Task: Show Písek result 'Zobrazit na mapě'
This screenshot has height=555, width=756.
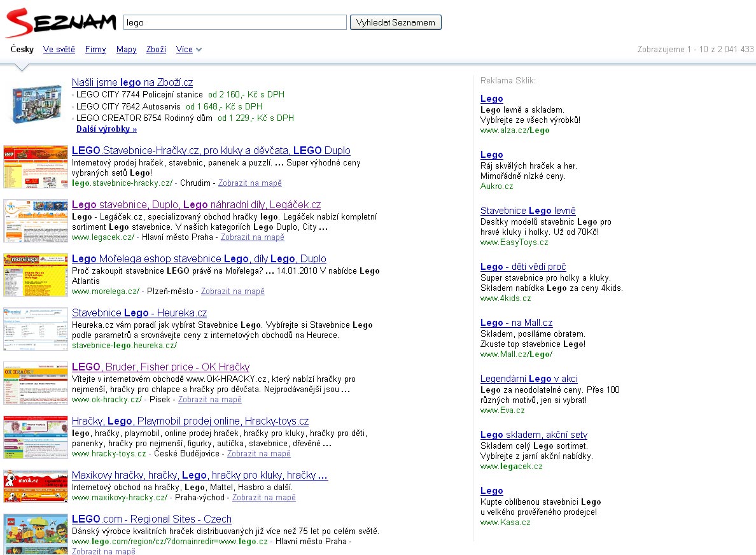Action: coord(210,399)
